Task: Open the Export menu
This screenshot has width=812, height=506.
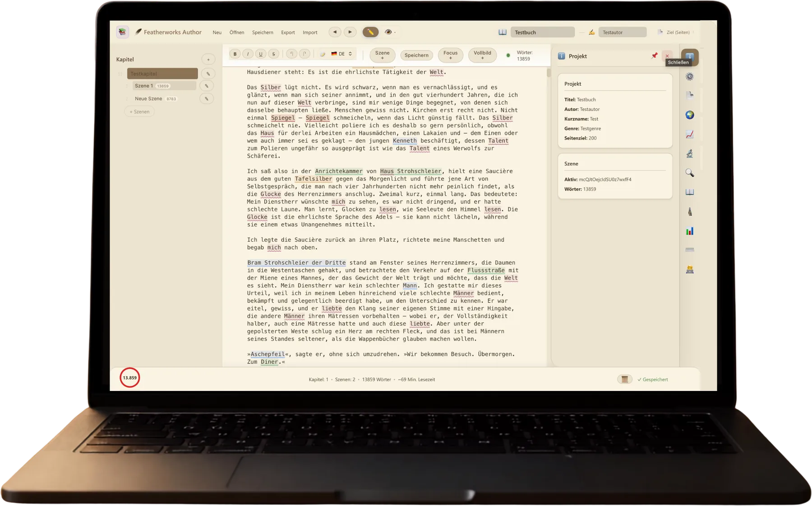Action: click(x=288, y=32)
